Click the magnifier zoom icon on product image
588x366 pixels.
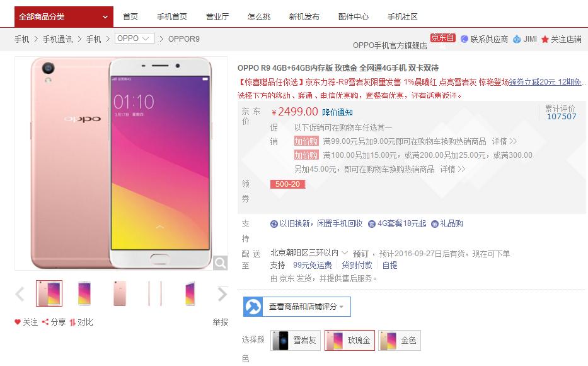[220, 263]
